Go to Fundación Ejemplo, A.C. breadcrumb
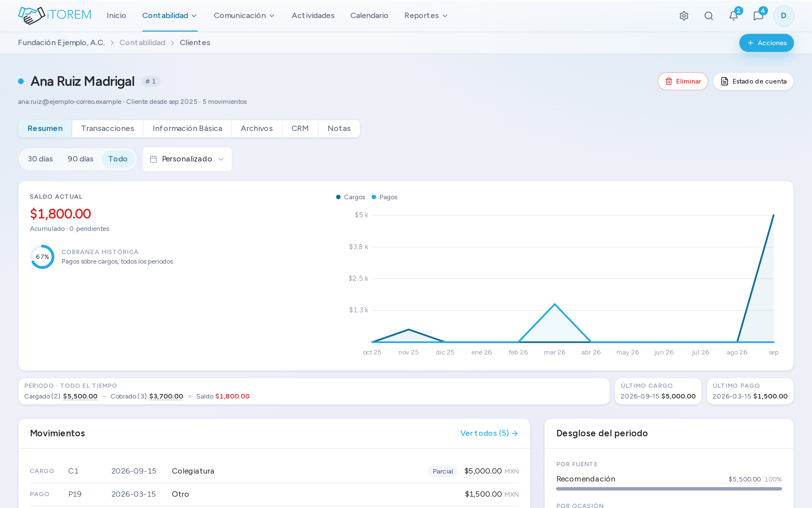Image resolution: width=812 pixels, height=508 pixels. click(x=61, y=43)
